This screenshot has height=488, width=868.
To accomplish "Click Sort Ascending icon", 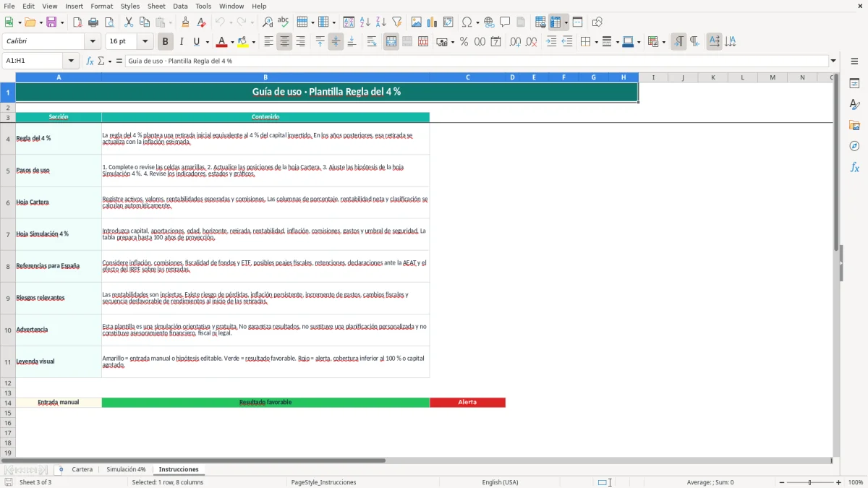I will click(x=365, y=22).
